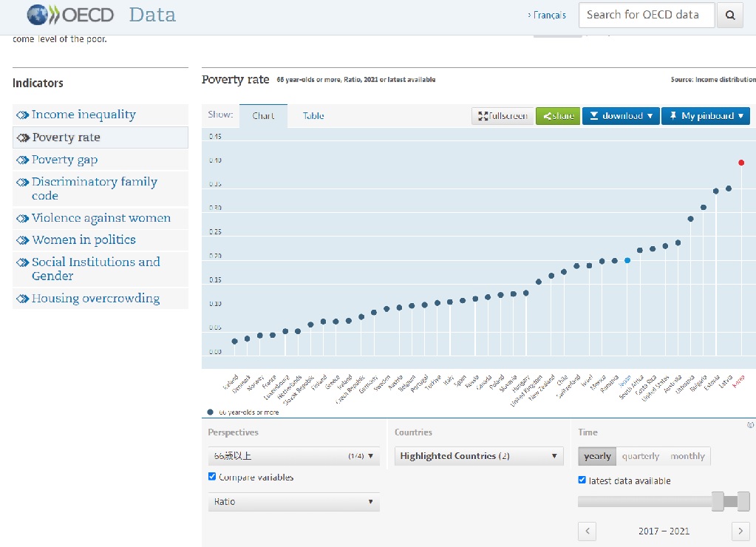Open chart in fullscreen mode
Viewport: 756px width, 547px height.
tap(503, 116)
